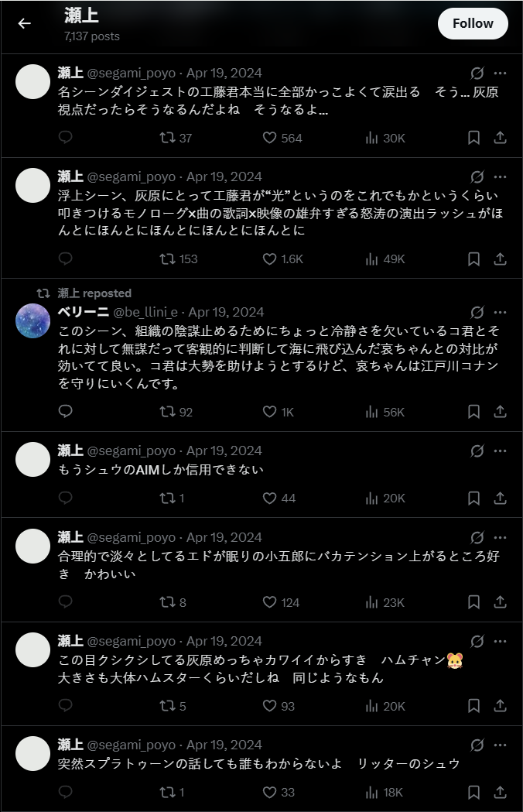Open @be_llini_e profile handle link

145,312
